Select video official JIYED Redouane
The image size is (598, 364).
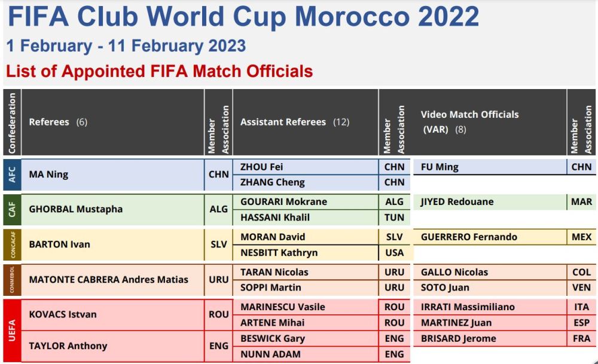tap(457, 201)
